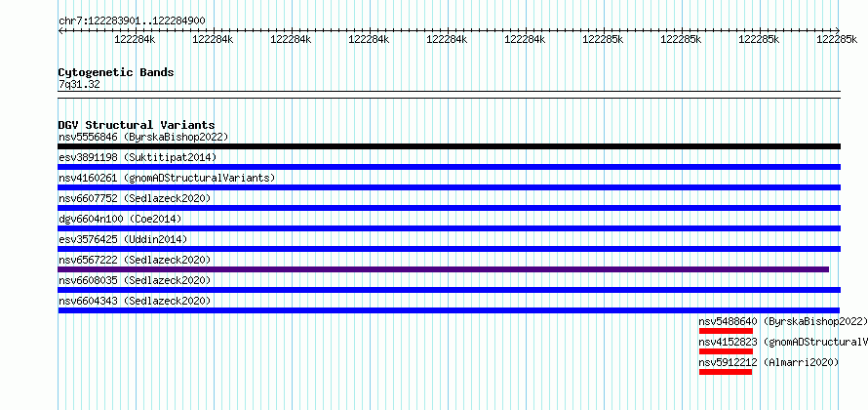Click the last 122285k ruler label
Viewport: 868px width, 410px height.
(838, 39)
